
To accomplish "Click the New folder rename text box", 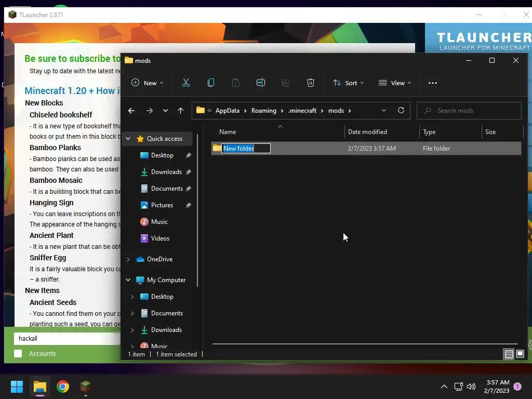I will tap(246, 148).
